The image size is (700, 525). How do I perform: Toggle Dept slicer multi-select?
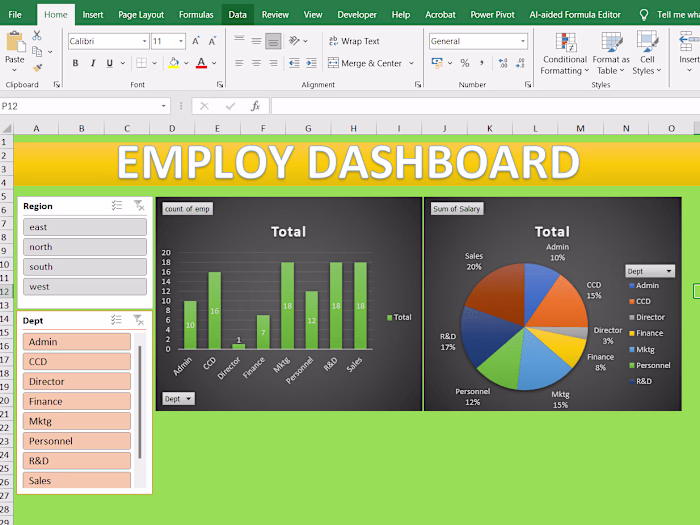[x=117, y=320]
